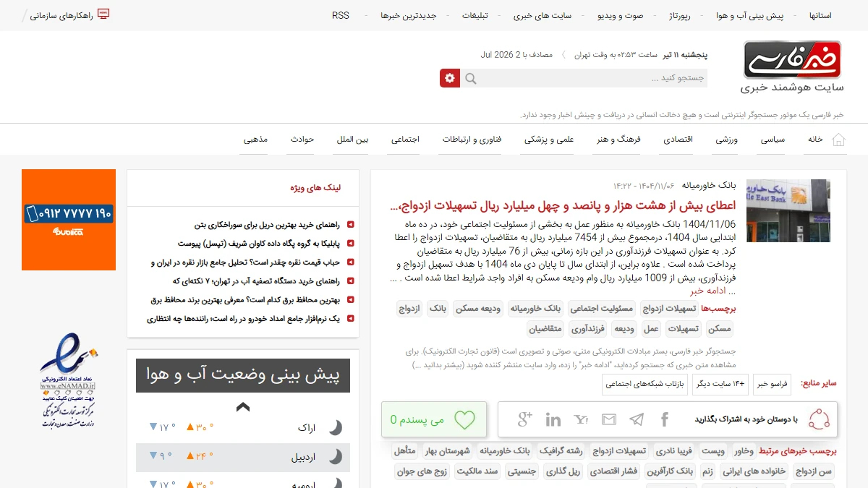Go to فناوری و ارتباطات category
This screenshot has width=868, height=488.
click(x=472, y=140)
